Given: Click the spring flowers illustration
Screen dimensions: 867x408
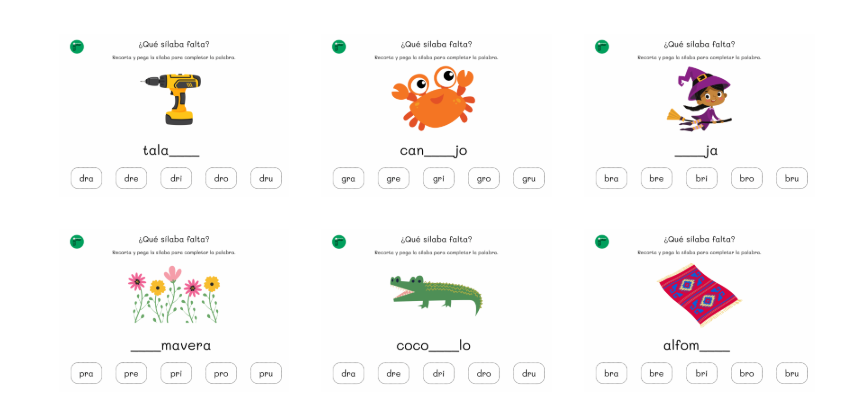Looking at the screenshot, I should click(x=174, y=294).
